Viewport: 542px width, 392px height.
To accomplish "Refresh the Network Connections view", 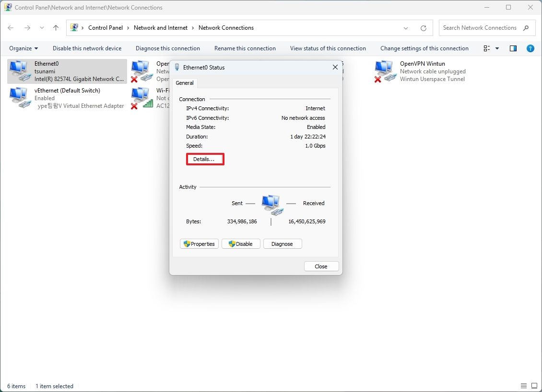I will (x=423, y=28).
